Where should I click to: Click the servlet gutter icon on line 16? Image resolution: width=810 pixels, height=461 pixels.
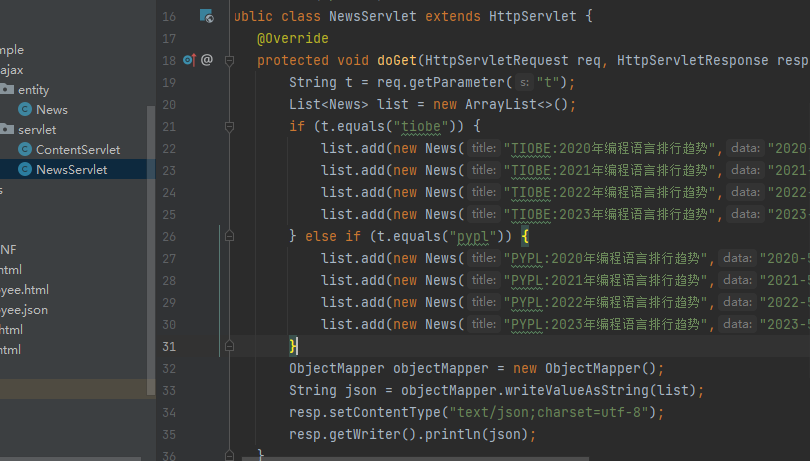(206, 16)
